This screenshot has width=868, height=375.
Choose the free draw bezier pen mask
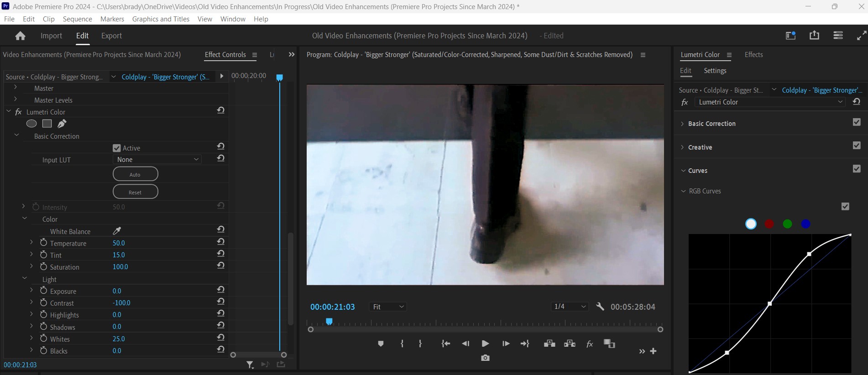[x=62, y=124]
